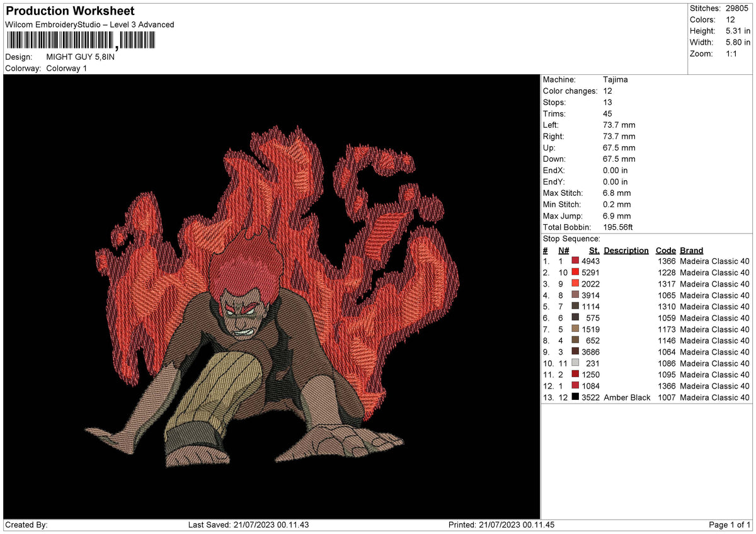Click the 'Production Worksheet' title
The image size is (756, 534).
point(70,11)
